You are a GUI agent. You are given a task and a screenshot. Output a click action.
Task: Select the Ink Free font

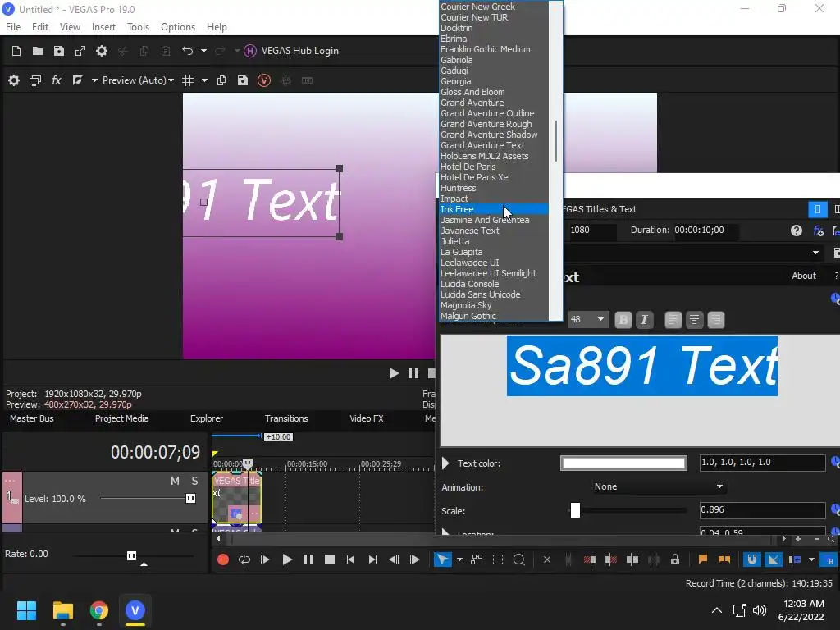point(493,209)
